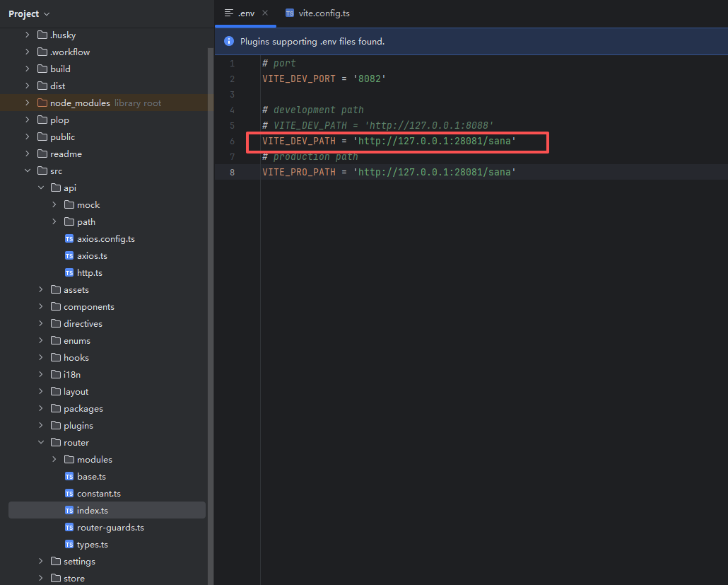Close the .env editor tab

coord(265,13)
